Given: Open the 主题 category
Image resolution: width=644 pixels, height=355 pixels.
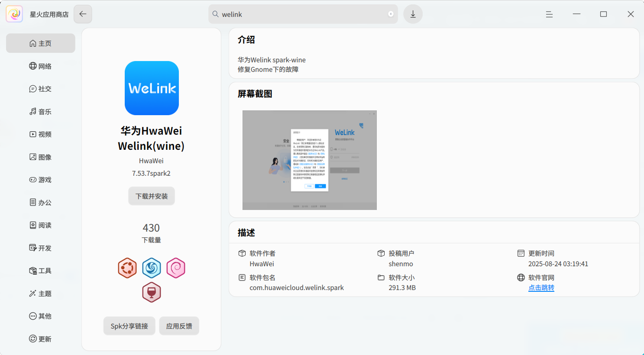Looking at the screenshot, I should coord(41,293).
